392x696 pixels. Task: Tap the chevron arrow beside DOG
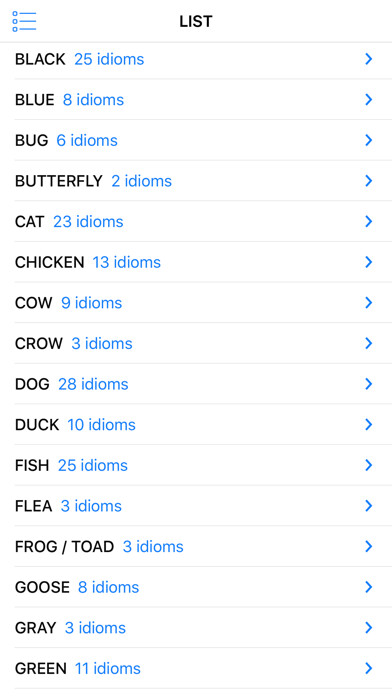coord(368,384)
